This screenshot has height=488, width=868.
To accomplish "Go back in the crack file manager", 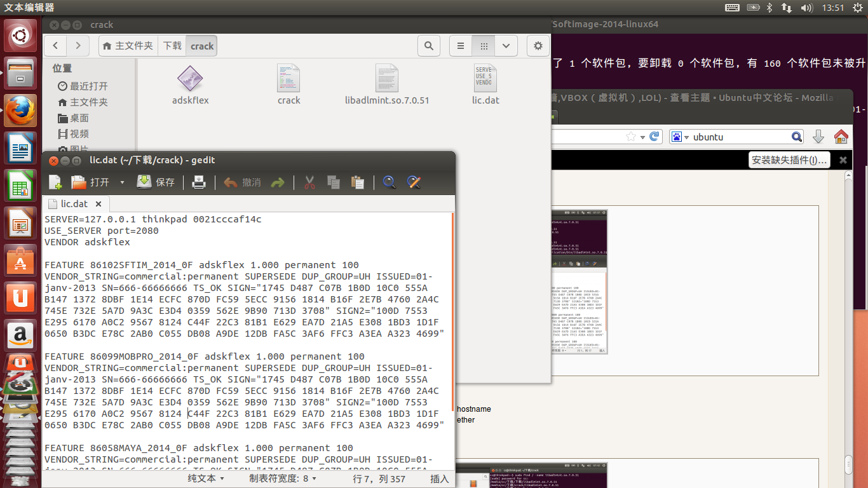I will [x=56, y=46].
